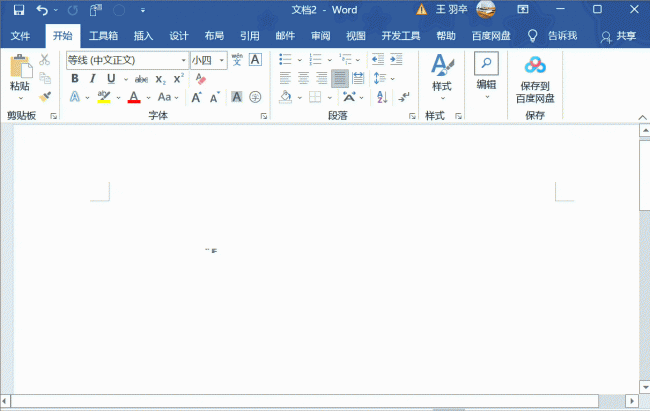This screenshot has width=650, height=411.
Task: Apply distributed alignment
Action: 358,78
